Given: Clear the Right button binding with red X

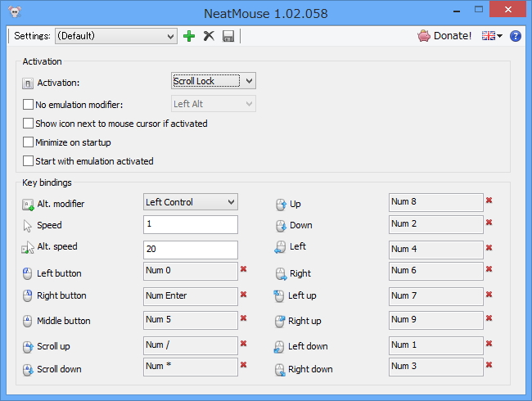Looking at the screenshot, I should (x=243, y=295).
